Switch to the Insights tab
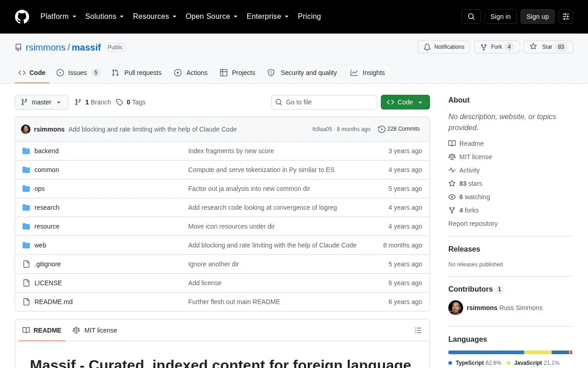Viewport: 588px width, 368px height. pyautogui.click(x=367, y=73)
